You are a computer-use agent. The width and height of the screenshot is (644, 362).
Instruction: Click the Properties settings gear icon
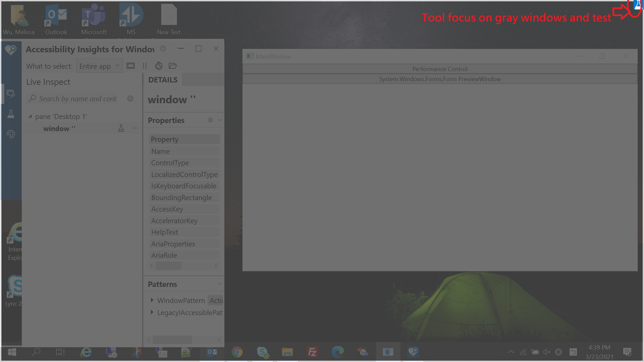[210, 120]
